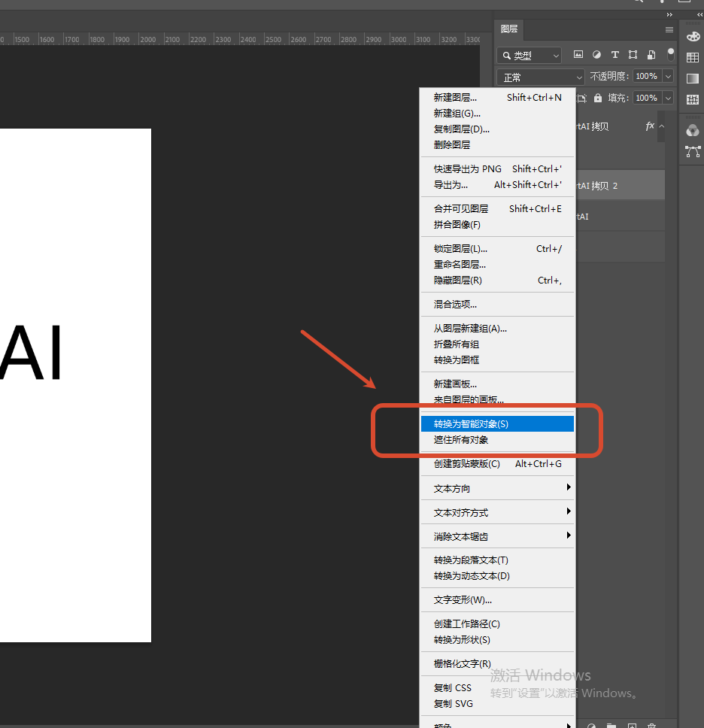
Task: Choose 复制图层(D)... menu item
Action: [x=497, y=129]
